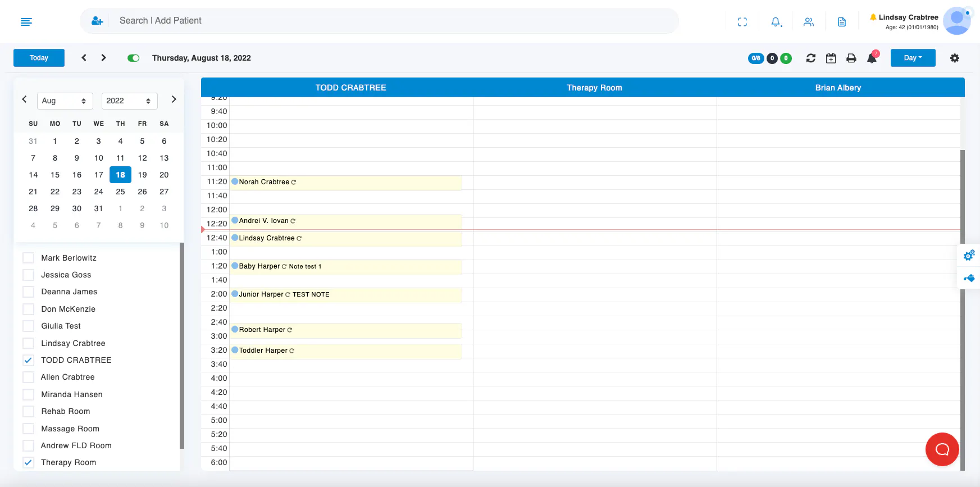This screenshot has width=980, height=487.
Task: Select August 19 in mini calendar
Action: (142, 175)
